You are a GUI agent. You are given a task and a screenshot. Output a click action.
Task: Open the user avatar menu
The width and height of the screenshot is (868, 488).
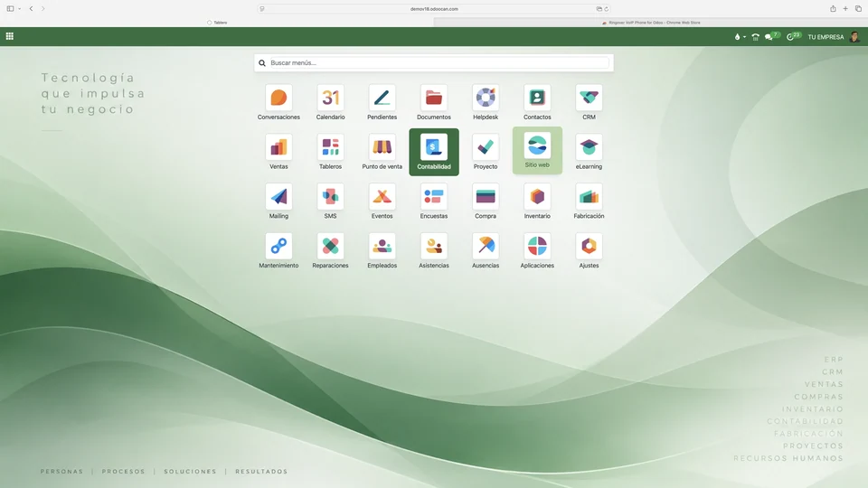[x=854, y=37]
